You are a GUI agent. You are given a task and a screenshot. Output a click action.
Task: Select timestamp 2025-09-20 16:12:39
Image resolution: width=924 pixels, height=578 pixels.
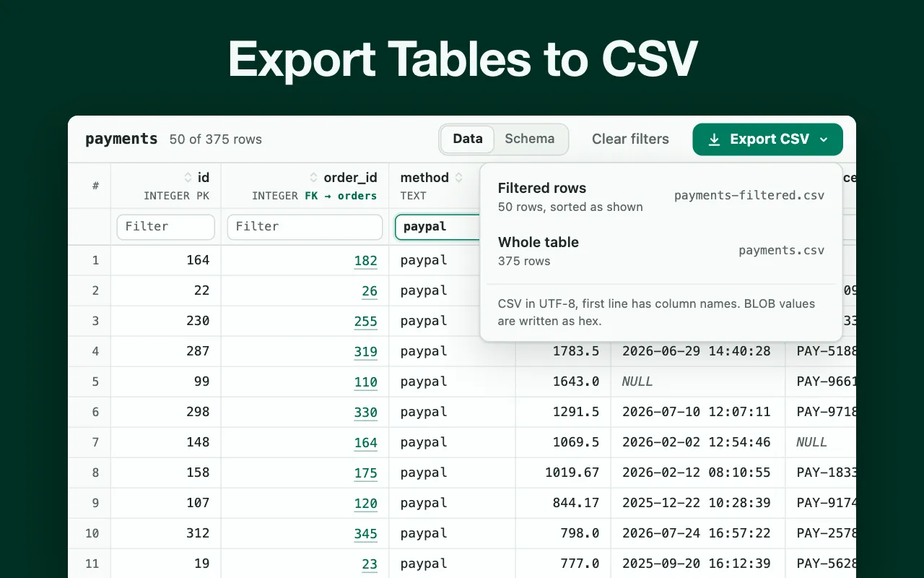pyautogui.click(x=697, y=564)
